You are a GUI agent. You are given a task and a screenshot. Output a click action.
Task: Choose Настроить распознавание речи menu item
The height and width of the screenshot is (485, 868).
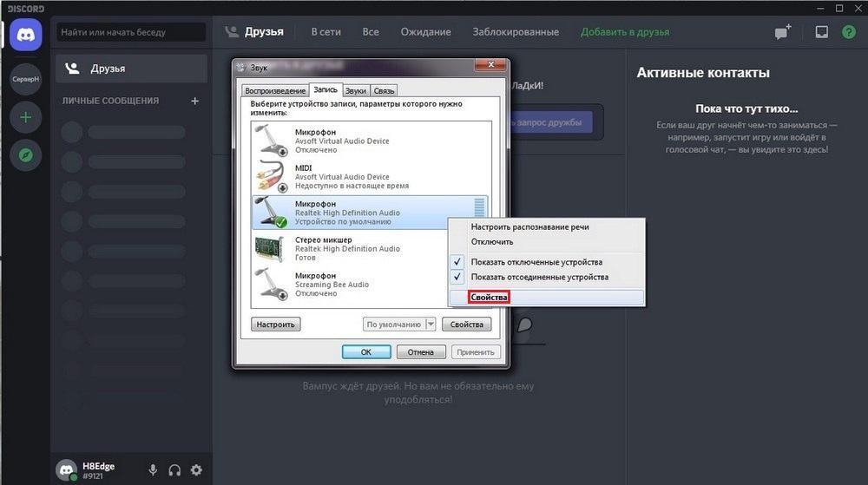click(x=546, y=226)
